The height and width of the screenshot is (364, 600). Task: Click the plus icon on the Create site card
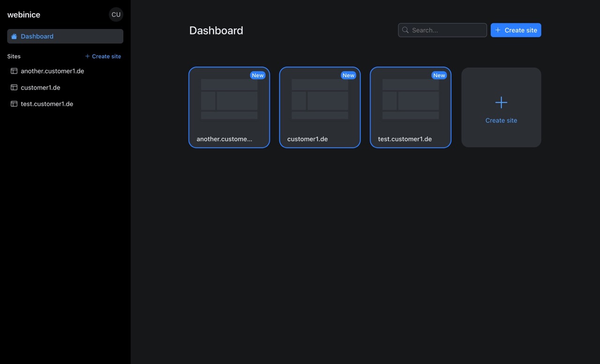click(x=501, y=102)
